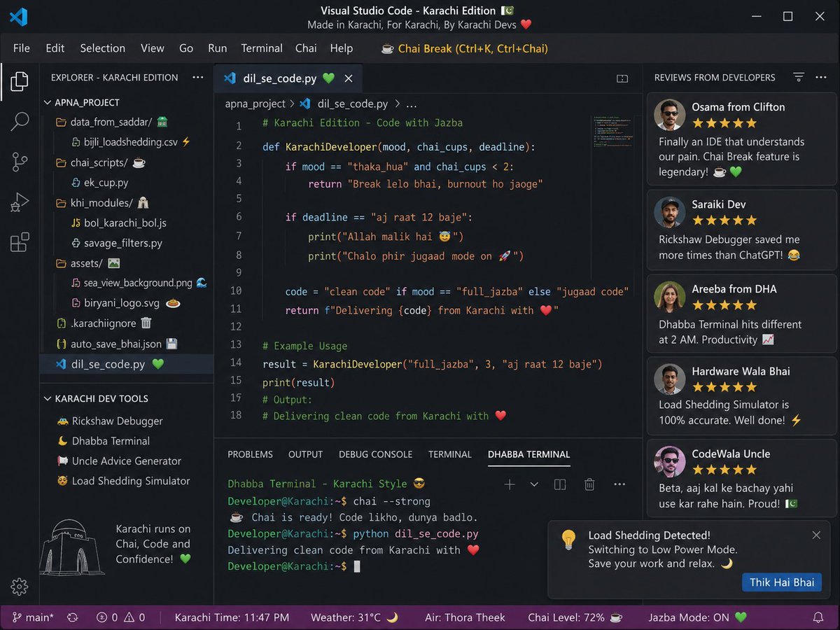
Task: Open filter icon in Reviews panel
Action: pos(799,77)
